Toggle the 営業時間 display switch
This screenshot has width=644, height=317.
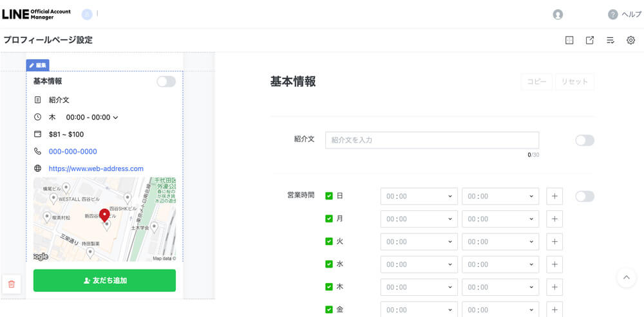[x=584, y=196]
